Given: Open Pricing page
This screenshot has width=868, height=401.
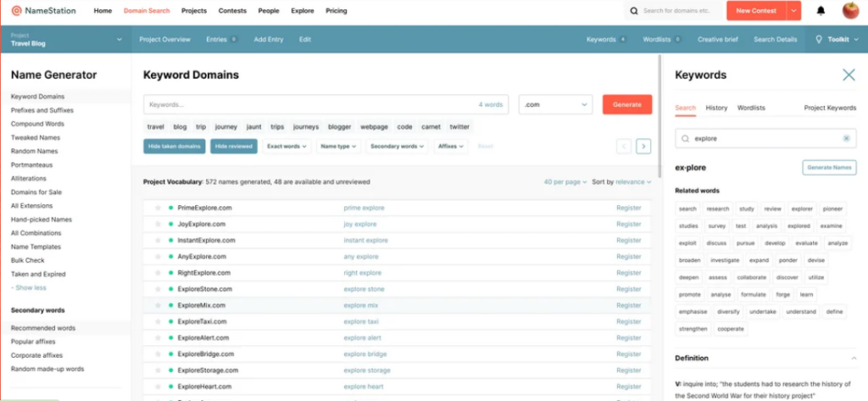Looking at the screenshot, I should pos(336,10).
